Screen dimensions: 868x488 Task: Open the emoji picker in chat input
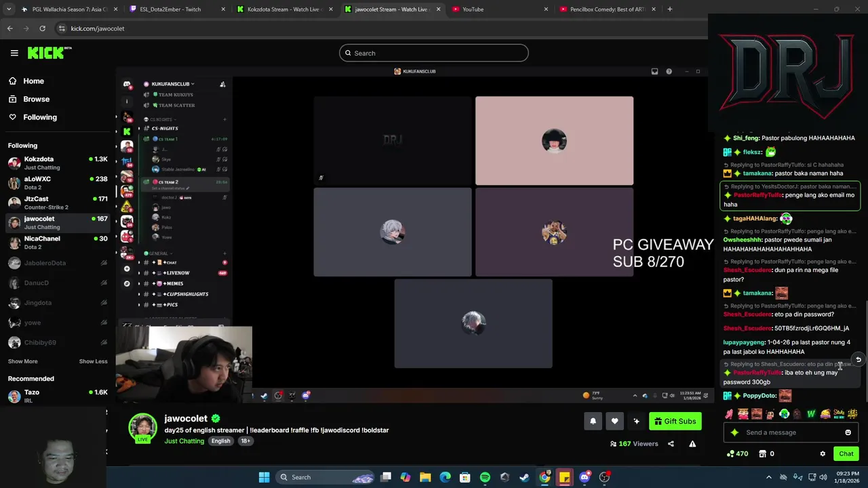click(x=848, y=432)
